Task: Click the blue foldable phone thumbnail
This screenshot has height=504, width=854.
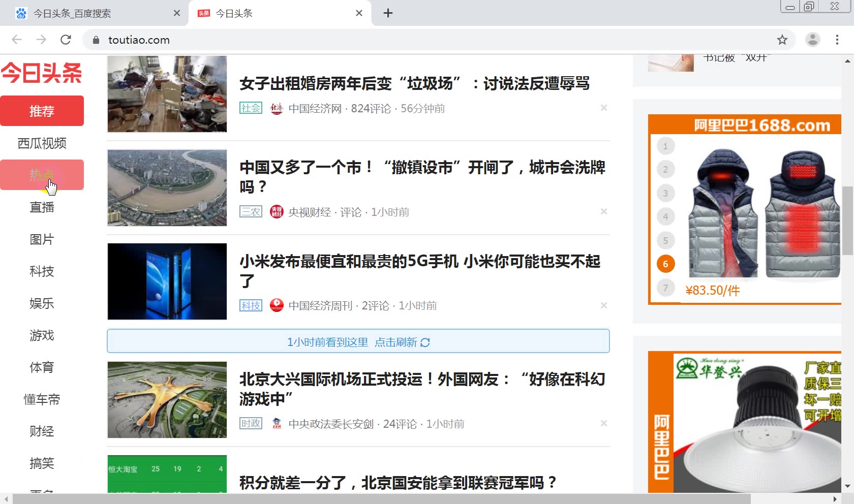Action: pos(167,281)
